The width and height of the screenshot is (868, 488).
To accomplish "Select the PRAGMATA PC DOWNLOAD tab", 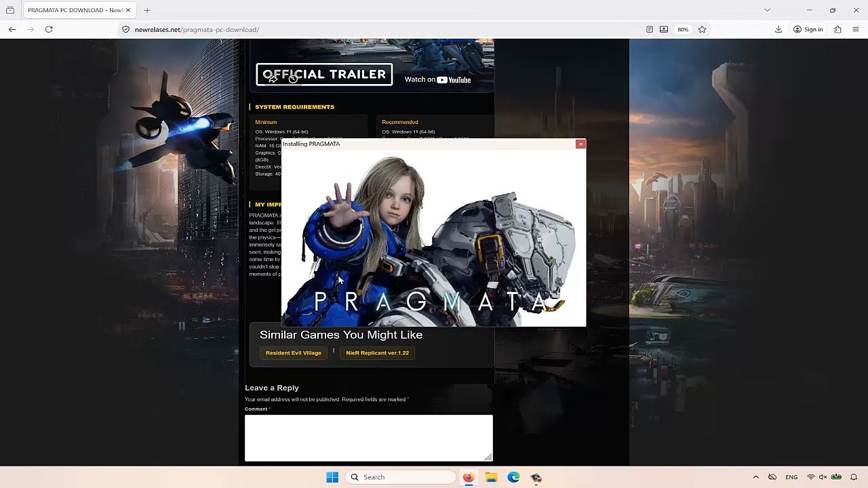I will (x=75, y=10).
